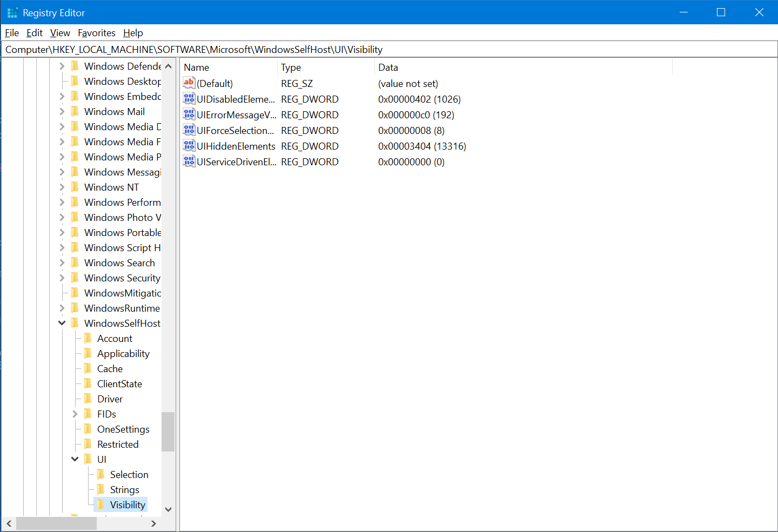Sort values by the Name column header
Viewport: 778px width, 532px height.
(x=229, y=68)
